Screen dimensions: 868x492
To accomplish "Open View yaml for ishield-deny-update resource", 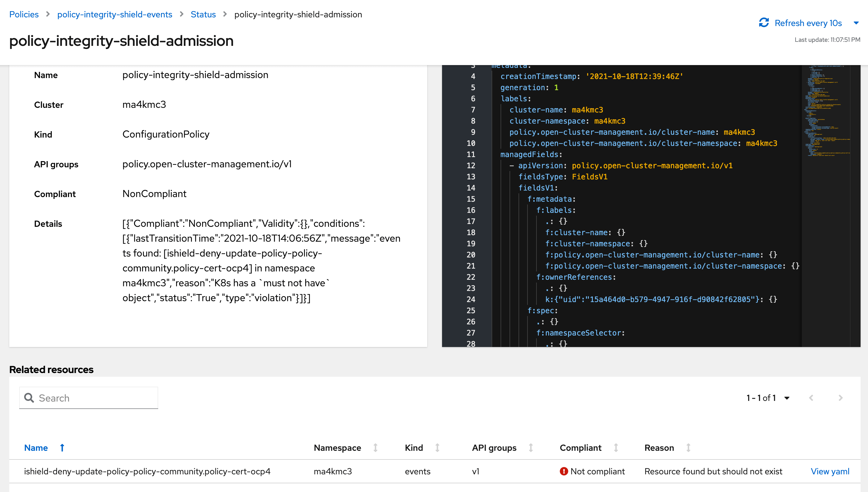I will coord(830,471).
